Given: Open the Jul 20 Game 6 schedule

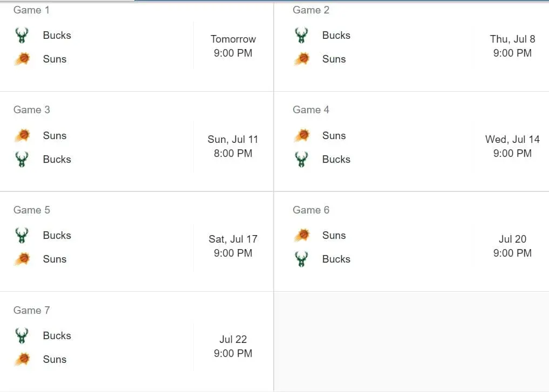Looking at the screenshot, I should pyautogui.click(x=512, y=246).
